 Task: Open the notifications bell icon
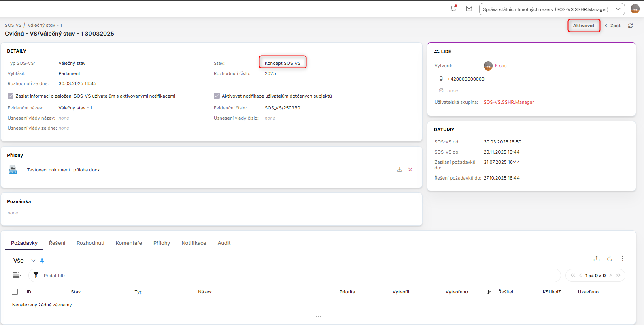coord(453,9)
